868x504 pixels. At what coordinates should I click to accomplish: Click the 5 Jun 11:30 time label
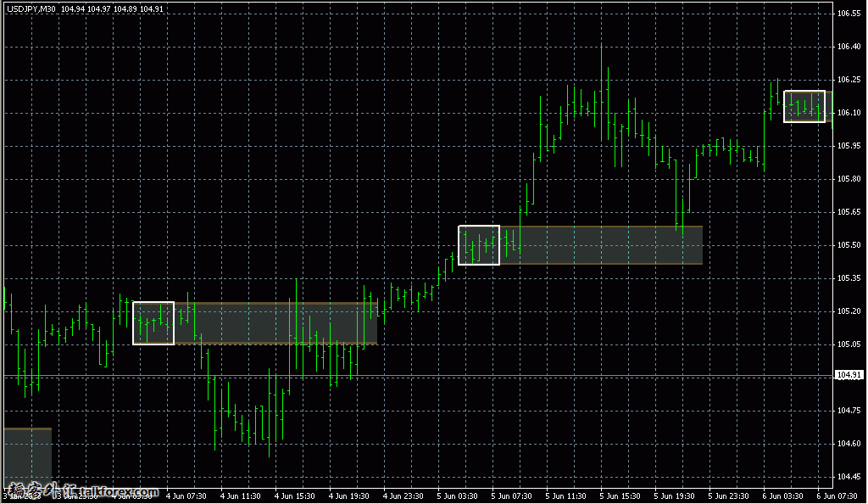(x=565, y=496)
